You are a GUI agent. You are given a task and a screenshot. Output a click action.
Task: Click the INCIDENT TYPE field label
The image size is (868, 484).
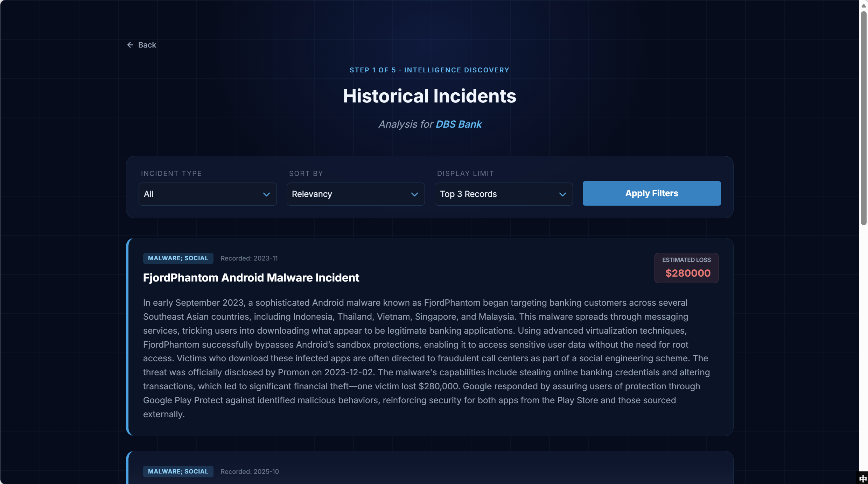coord(171,173)
